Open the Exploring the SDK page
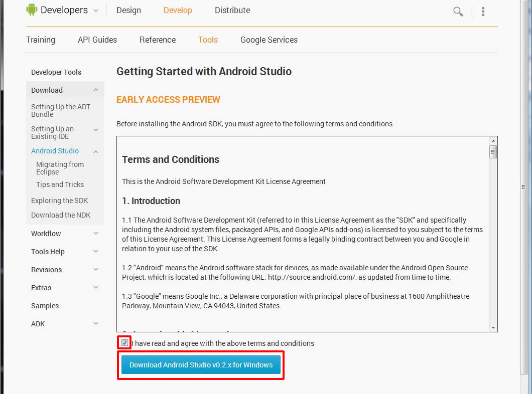The image size is (532, 394). click(x=59, y=201)
